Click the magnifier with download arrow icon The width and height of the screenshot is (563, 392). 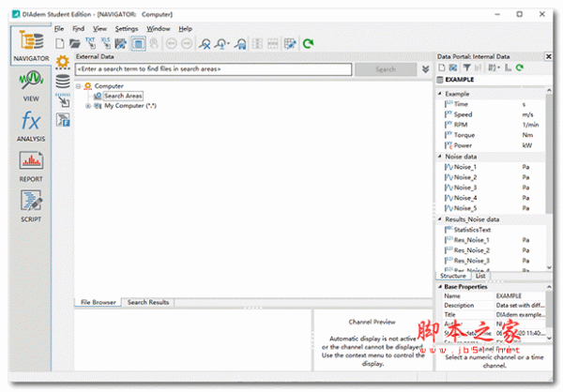pyautogui.click(x=221, y=44)
